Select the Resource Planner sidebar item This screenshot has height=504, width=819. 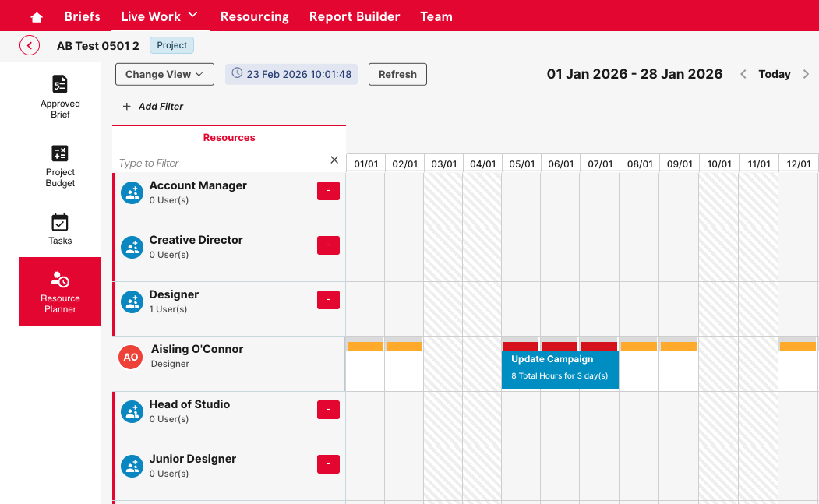[x=60, y=291]
